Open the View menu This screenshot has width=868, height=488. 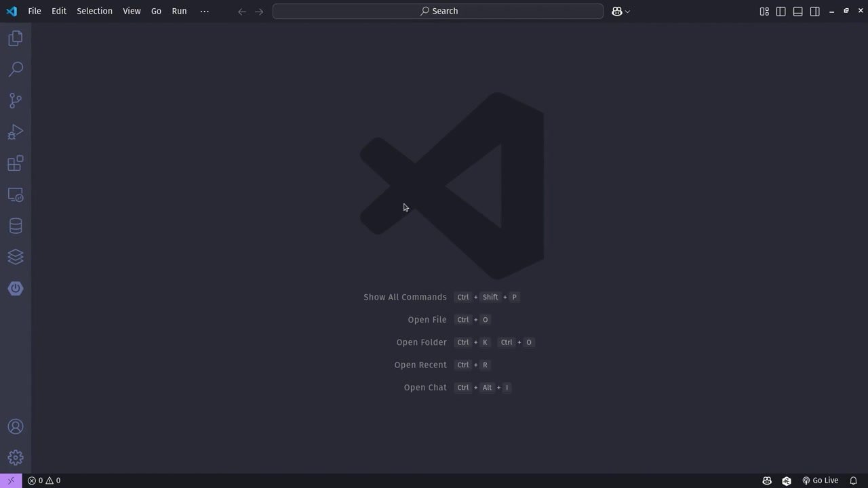(132, 11)
